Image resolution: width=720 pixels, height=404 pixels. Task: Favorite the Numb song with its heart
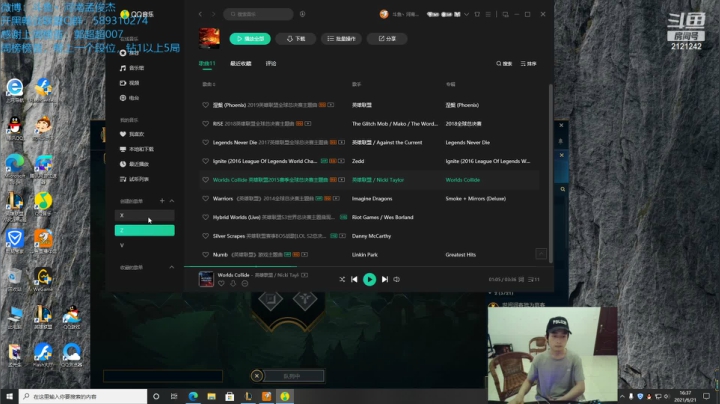click(x=205, y=254)
